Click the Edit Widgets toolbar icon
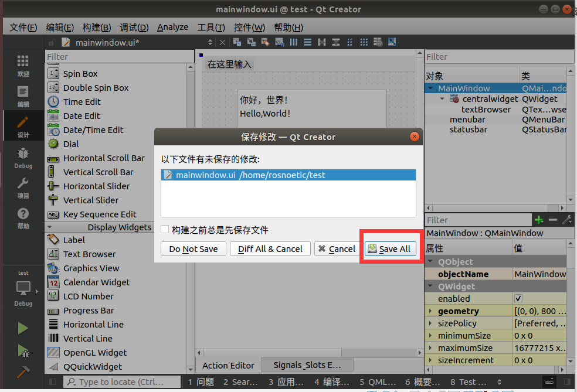This screenshot has width=577, height=392. coord(237,42)
